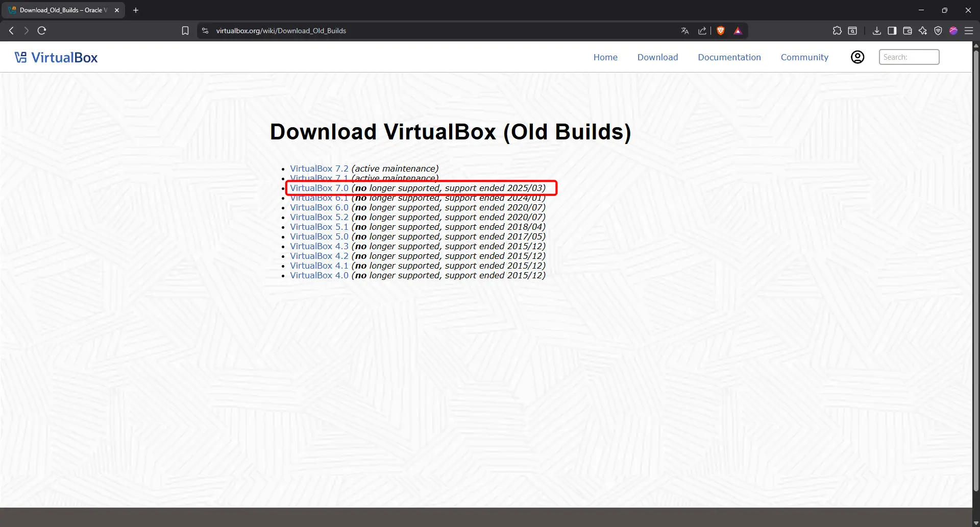Open the VirtualBox 5.2 link
Image resolution: width=980 pixels, height=527 pixels.
tap(319, 217)
